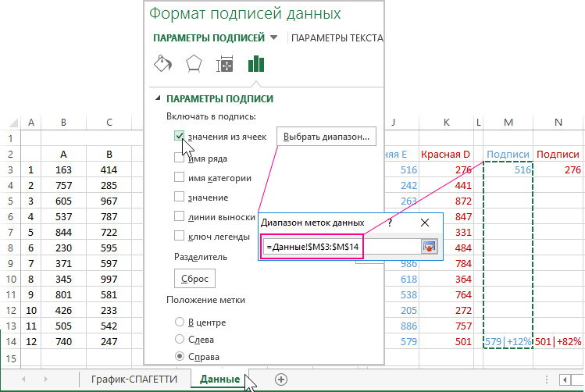The height and width of the screenshot is (392, 585).
Task: Select В центре label position
Action: pyautogui.click(x=180, y=322)
